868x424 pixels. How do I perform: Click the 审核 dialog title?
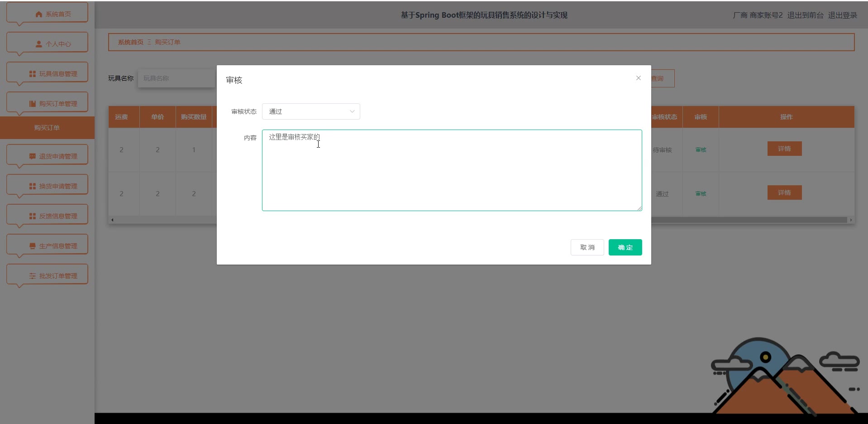(x=234, y=80)
